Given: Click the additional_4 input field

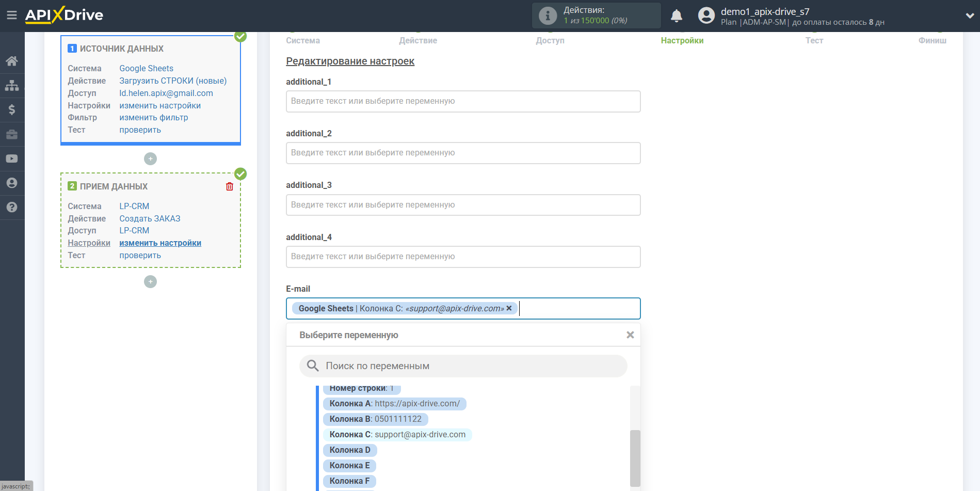Looking at the screenshot, I should pos(463,257).
